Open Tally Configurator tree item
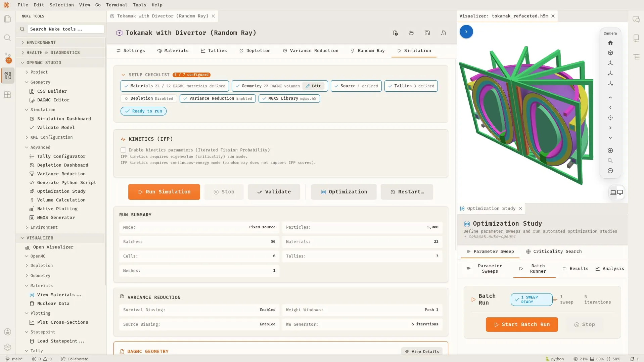 pyautogui.click(x=61, y=156)
